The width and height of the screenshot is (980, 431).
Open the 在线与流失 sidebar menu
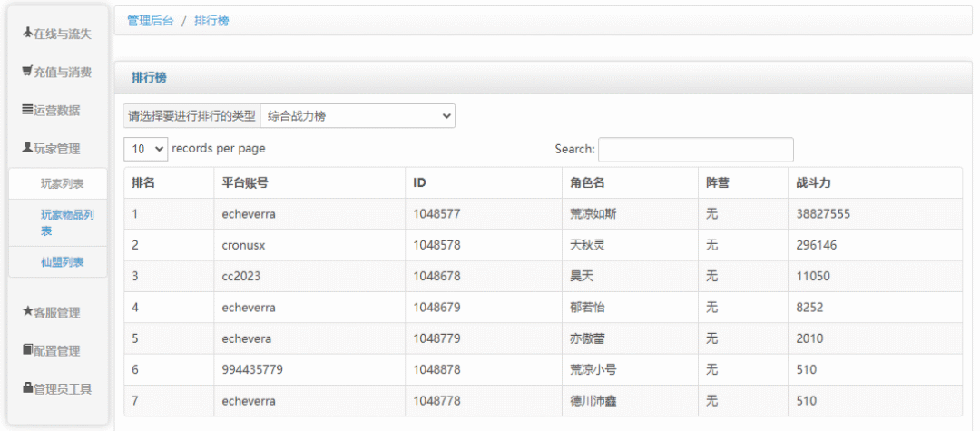pyautogui.click(x=57, y=34)
